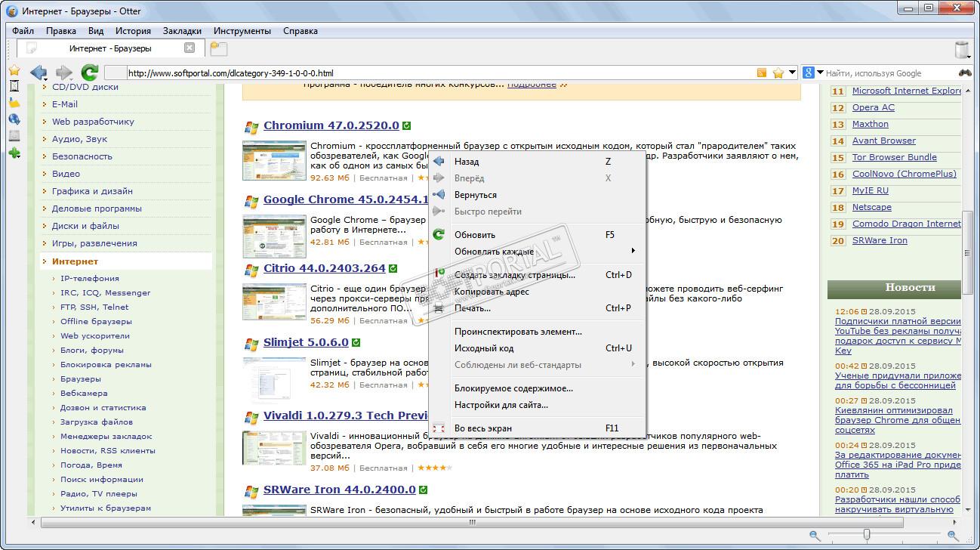The width and height of the screenshot is (980, 550).
Task: Click the zoom level slider handle
Action: pos(866,535)
